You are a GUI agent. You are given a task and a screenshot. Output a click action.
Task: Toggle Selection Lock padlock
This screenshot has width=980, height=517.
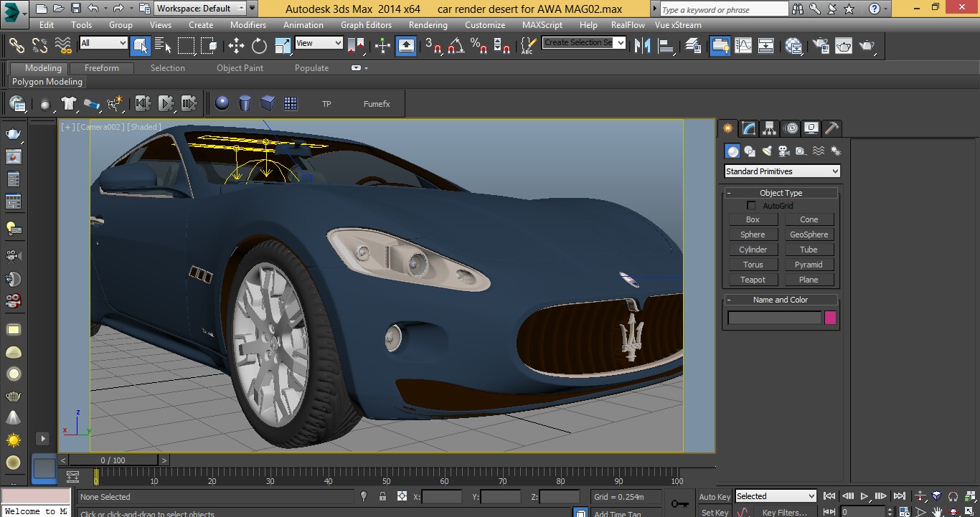click(382, 496)
